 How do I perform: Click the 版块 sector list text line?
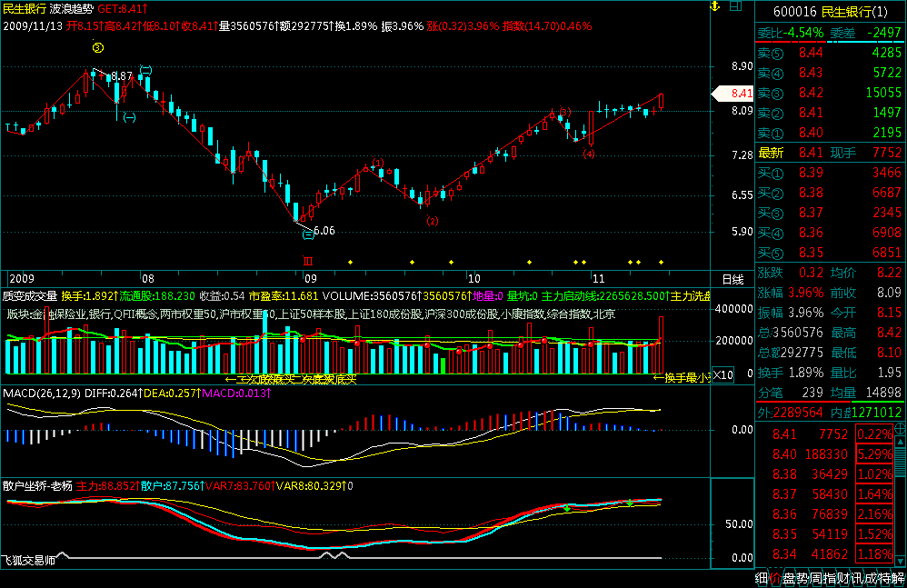point(311,314)
